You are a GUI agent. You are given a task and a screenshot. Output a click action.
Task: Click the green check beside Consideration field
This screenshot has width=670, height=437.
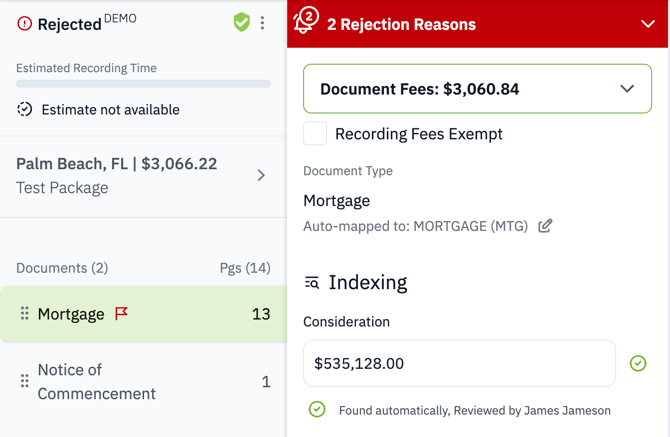tap(638, 364)
